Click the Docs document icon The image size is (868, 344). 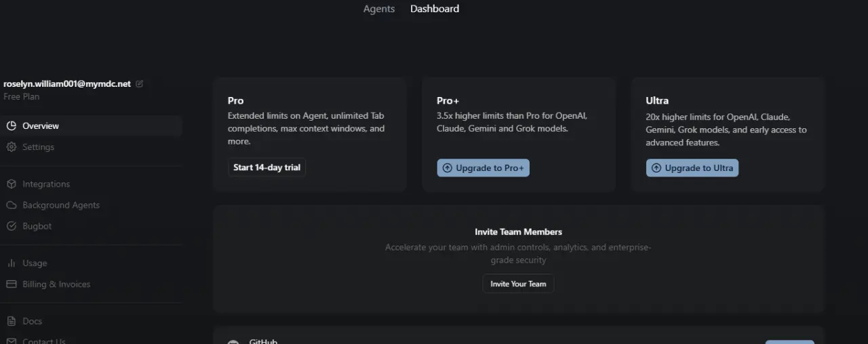coord(11,321)
